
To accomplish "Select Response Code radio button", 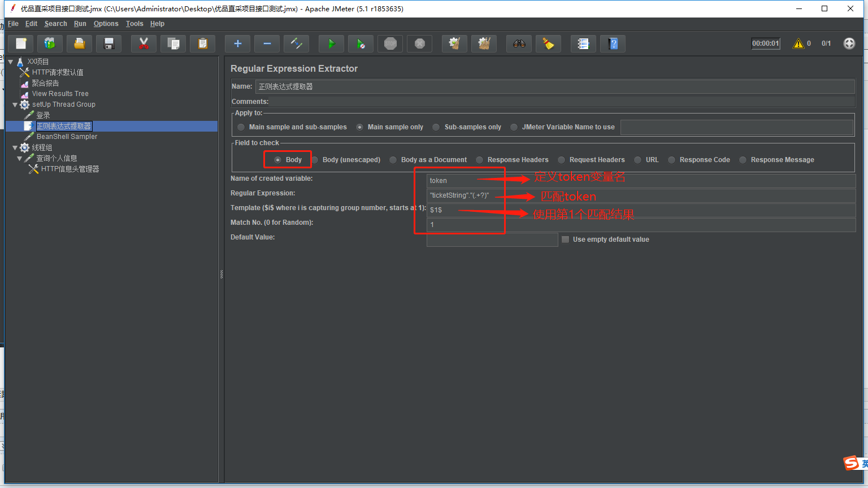I will coord(672,160).
